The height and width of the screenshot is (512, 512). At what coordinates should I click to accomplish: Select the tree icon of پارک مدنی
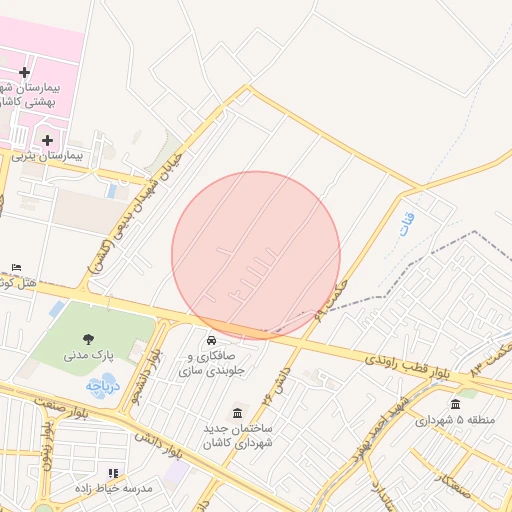(88, 339)
